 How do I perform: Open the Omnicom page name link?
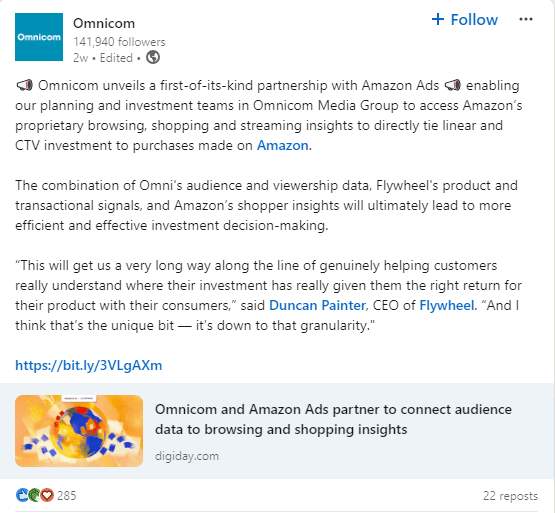pyautogui.click(x=104, y=23)
